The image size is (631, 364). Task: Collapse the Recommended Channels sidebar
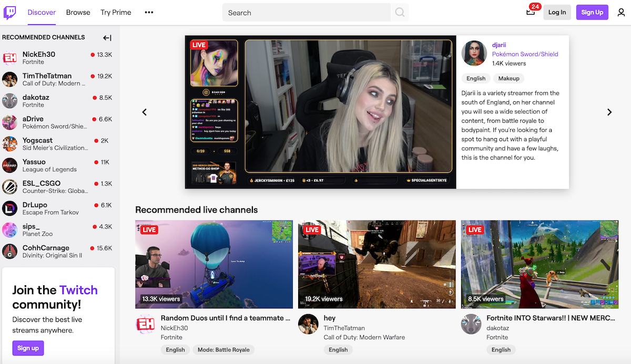pyautogui.click(x=107, y=37)
